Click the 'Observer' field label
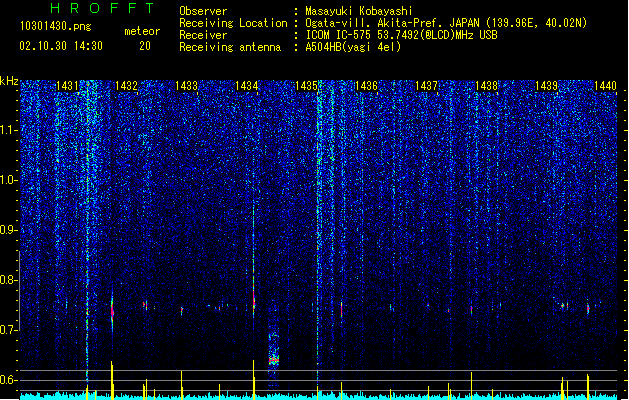This screenshot has height=400, width=629. [203, 11]
